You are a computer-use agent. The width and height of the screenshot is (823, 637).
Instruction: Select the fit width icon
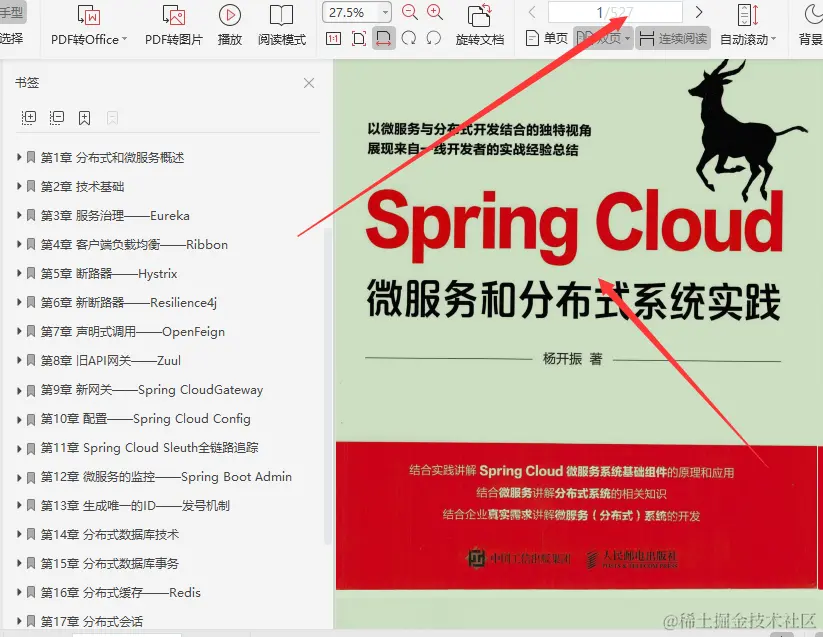[384, 38]
